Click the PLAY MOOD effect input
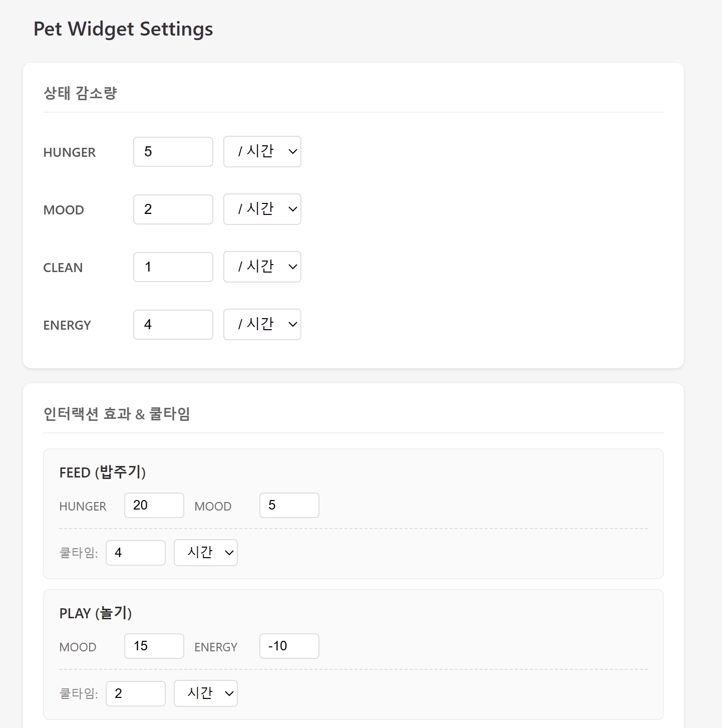722x728 pixels. click(x=154, y=646)
